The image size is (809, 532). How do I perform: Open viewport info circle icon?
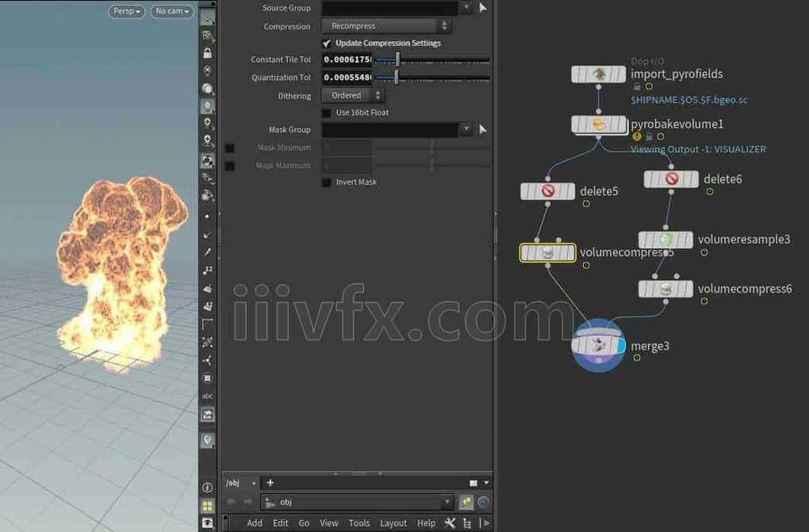208,488
